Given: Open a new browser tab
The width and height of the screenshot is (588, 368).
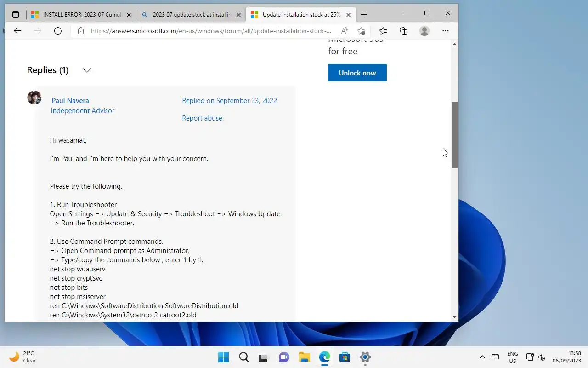Looking at the screenshot, I should 364,15.
